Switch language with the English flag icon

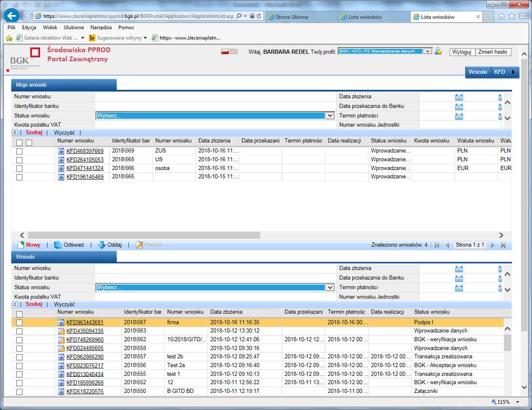[234, 51]
